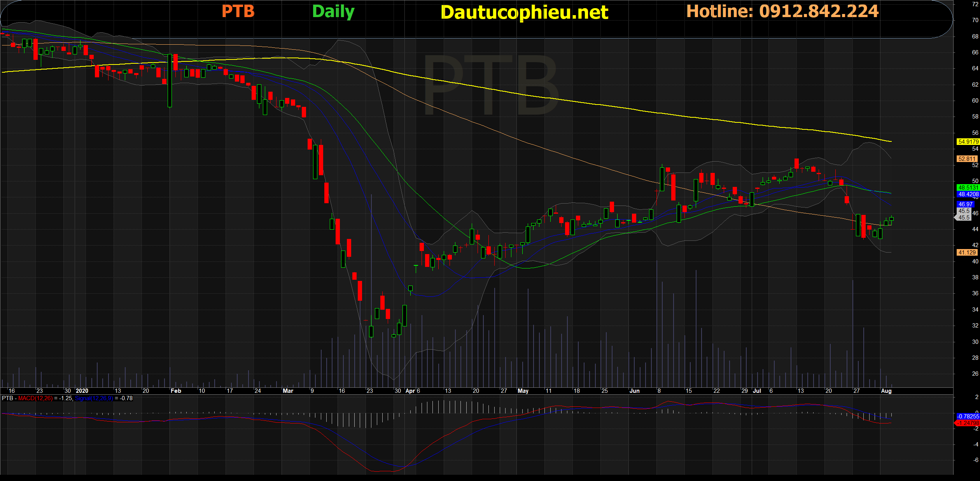This screenshot has height=481, width=980.
Task: Click the Daily timeframe label
Action: click(333, 12)
